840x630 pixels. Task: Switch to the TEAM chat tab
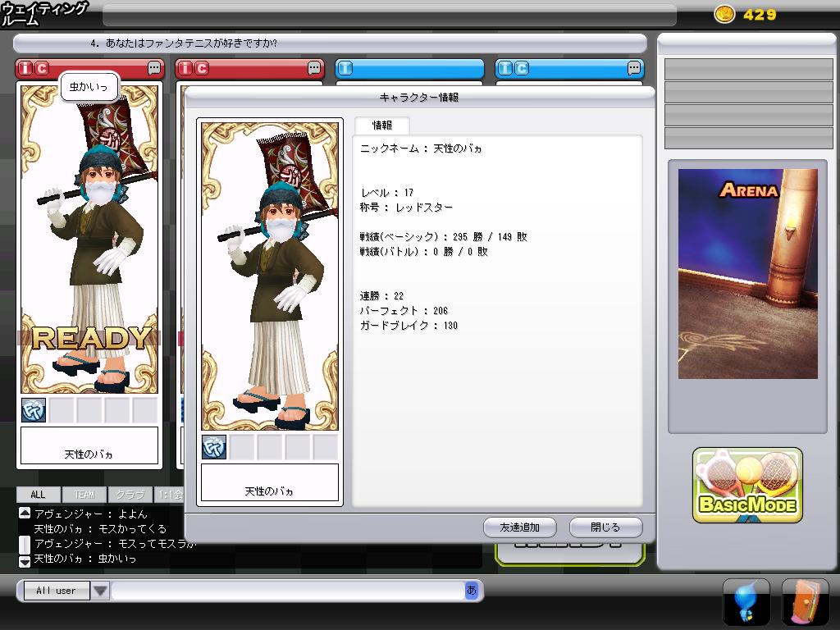[x=84, y=495]
